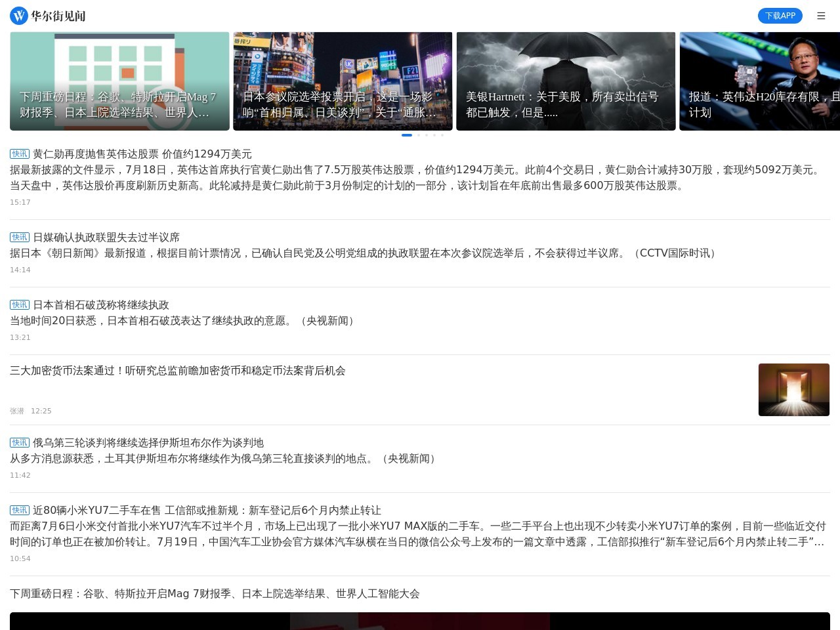
Task: Click the 快讯 tag on the Russia-Ukraine talks item
Action: coord(20,443)
